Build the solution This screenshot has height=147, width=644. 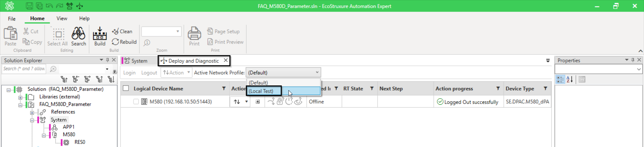coord(100,36)
